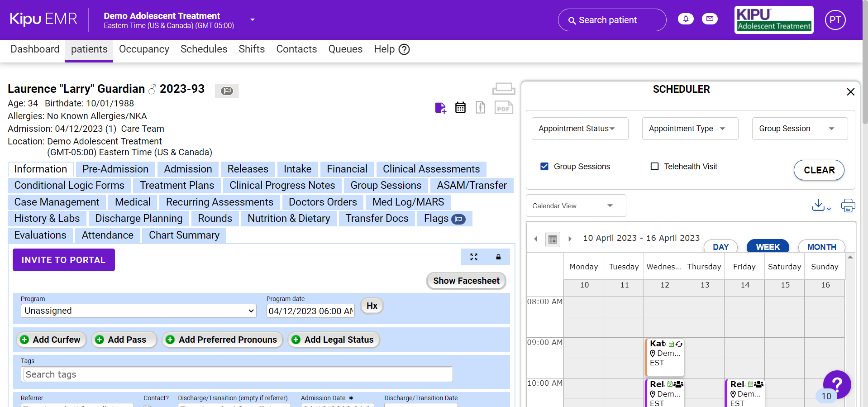Viewport: 868px width, 407px height.
Task: Click the PDF export icon
Action: pyautogui.click(x=503, y=108)
